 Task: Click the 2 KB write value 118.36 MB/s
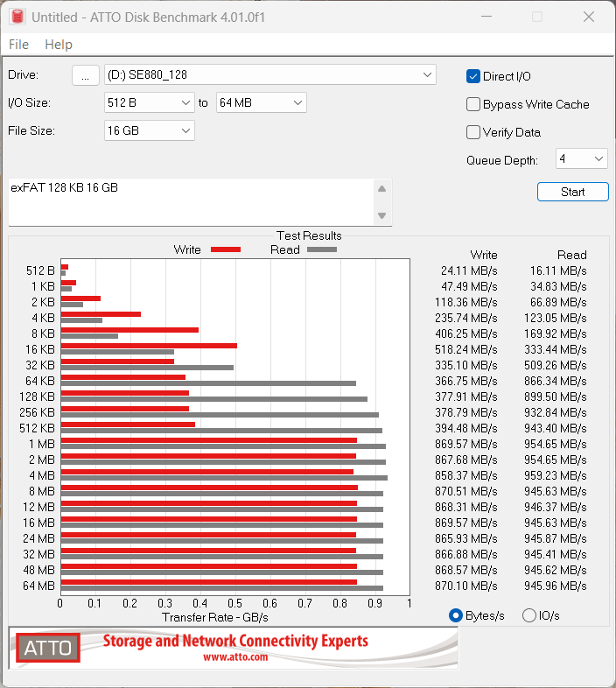coord(466,302)
